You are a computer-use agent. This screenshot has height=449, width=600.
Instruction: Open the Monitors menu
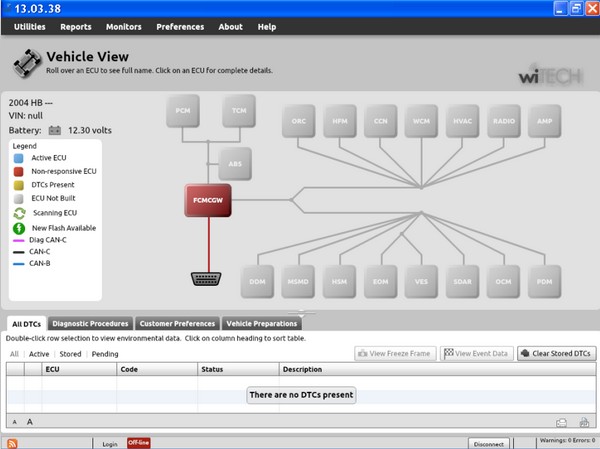pos(123,27)
